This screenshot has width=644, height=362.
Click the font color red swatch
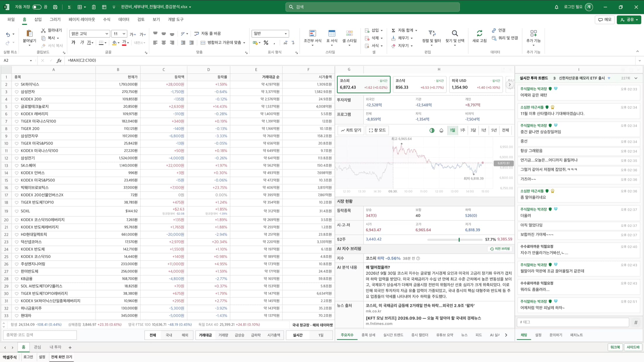click(124, 43)
